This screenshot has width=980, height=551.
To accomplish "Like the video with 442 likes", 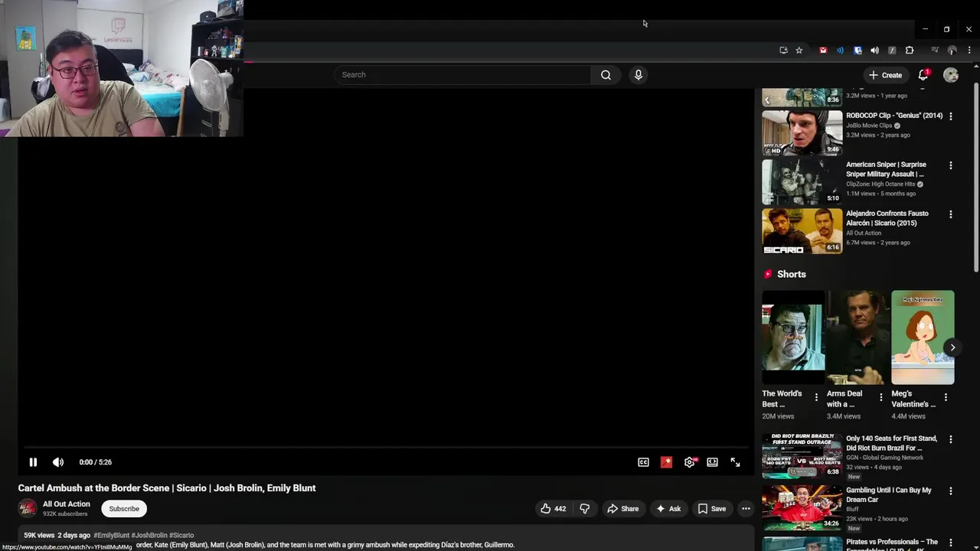I will point(553,509).
